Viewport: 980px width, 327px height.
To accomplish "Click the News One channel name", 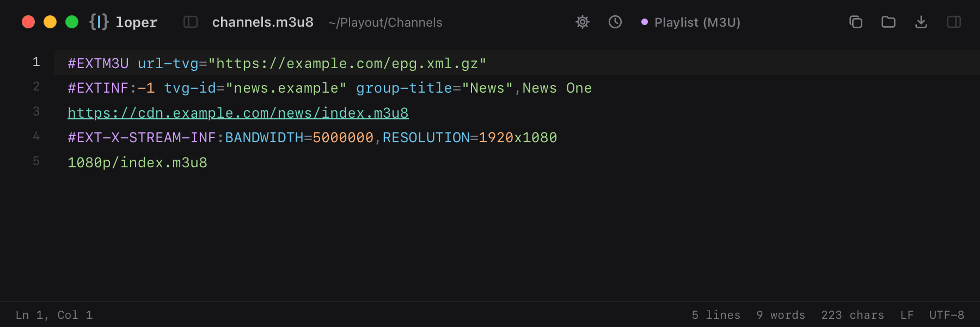I will click(557, 88).
